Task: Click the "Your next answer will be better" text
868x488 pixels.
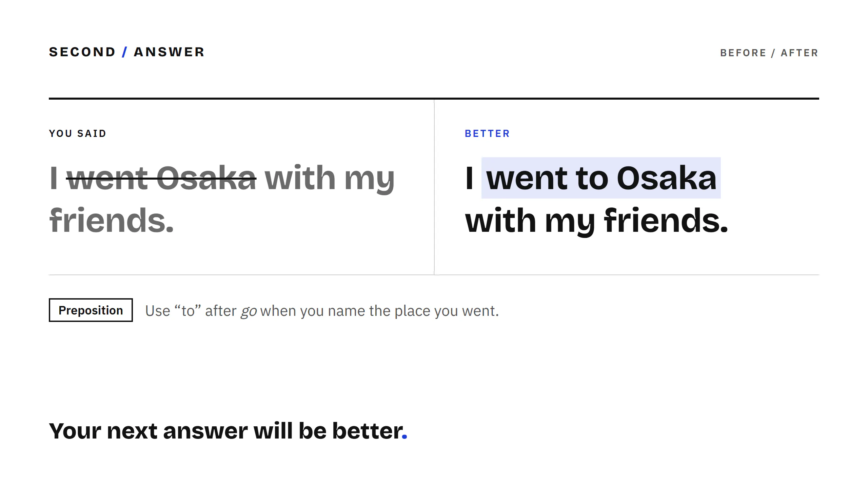Action: (225, 431)
